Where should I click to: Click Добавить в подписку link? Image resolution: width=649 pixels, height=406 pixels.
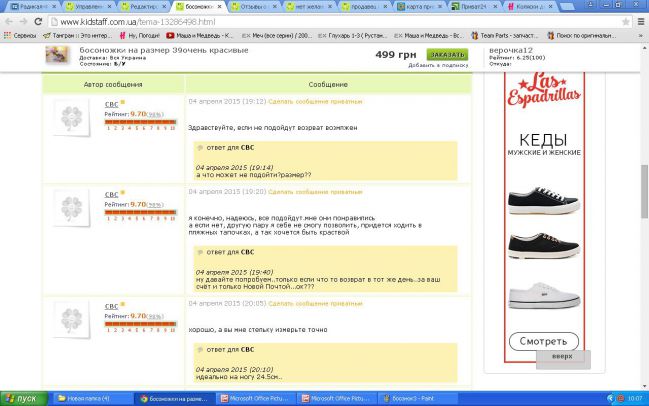[437, 65]
